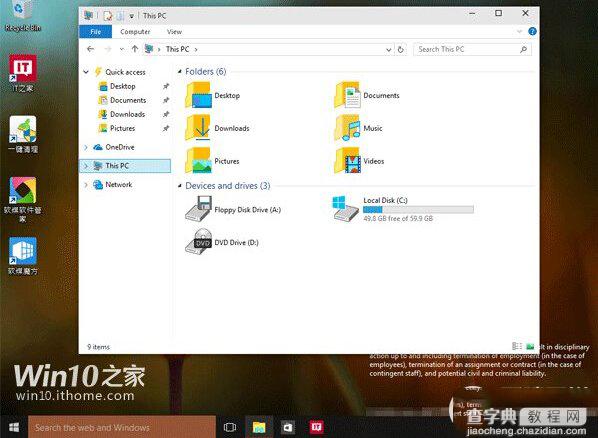
Task: Click the red IT icon on the taskbar
Action: tap(317, 427)
